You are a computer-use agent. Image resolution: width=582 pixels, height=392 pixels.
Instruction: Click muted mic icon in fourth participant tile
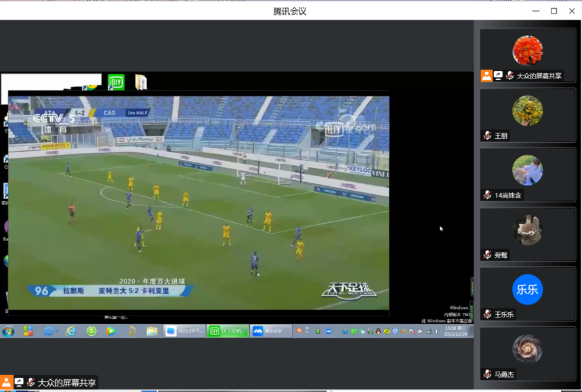(x=487, y=255)
